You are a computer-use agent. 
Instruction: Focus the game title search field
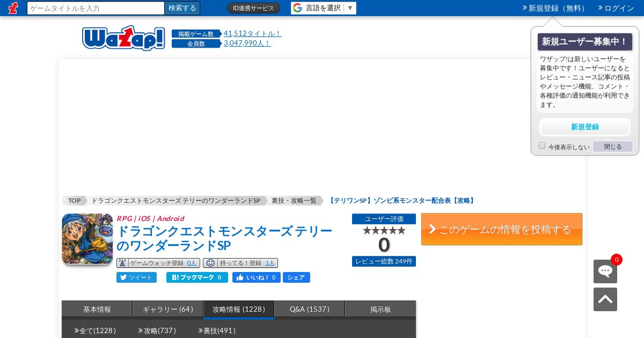click(x=96, y=8)
